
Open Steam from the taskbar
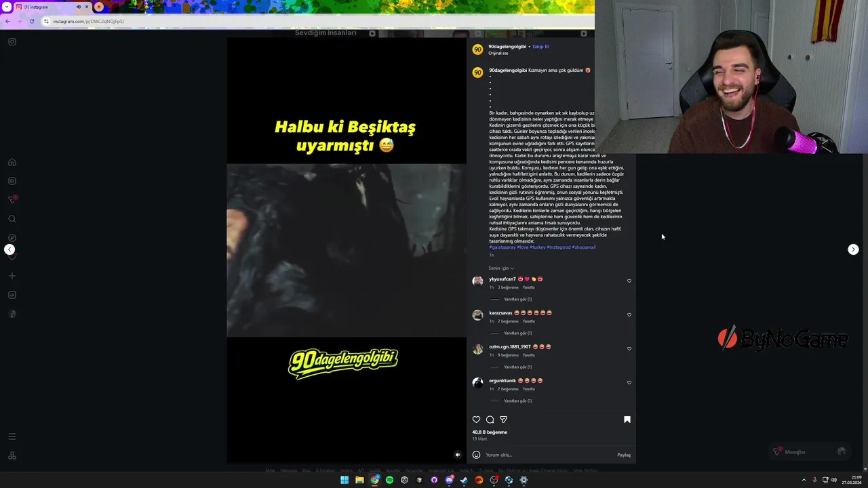464,480
